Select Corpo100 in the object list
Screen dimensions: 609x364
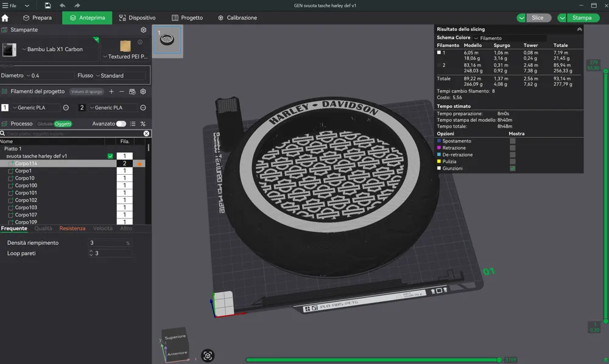[26, 186]
